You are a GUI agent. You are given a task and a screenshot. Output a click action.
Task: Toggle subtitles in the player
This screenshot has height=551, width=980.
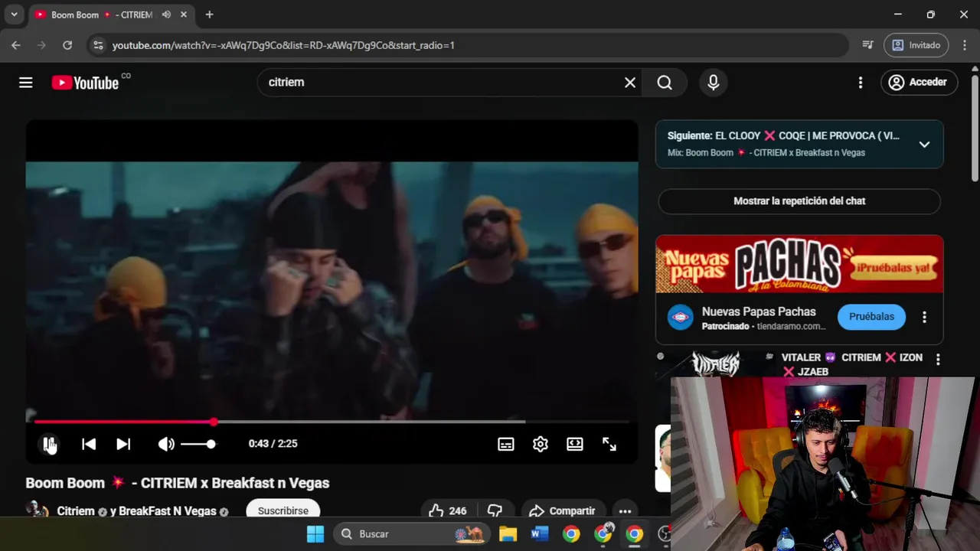tap(506, 444)
